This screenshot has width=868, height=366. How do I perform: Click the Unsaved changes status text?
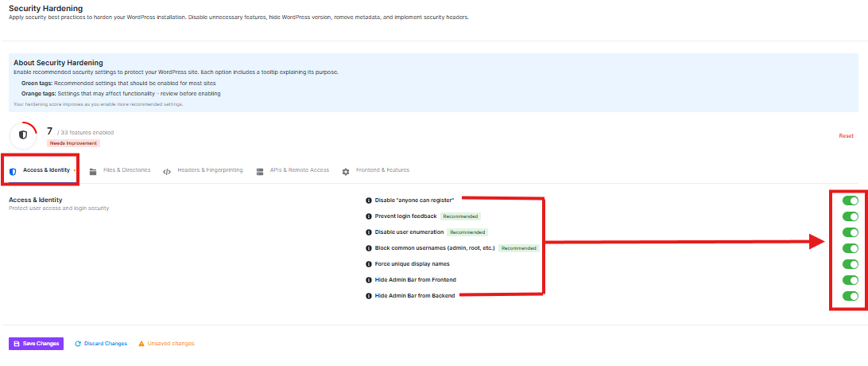171,344
